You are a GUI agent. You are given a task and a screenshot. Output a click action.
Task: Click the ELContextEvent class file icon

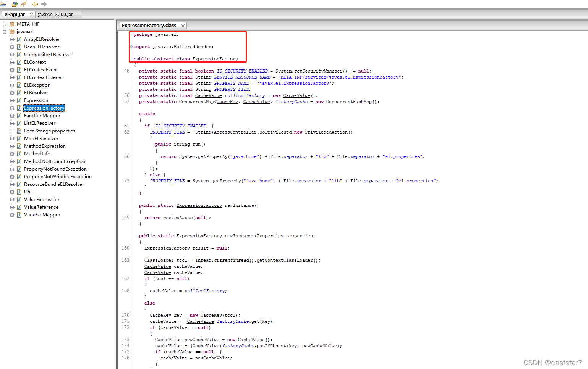coord(19,70)
